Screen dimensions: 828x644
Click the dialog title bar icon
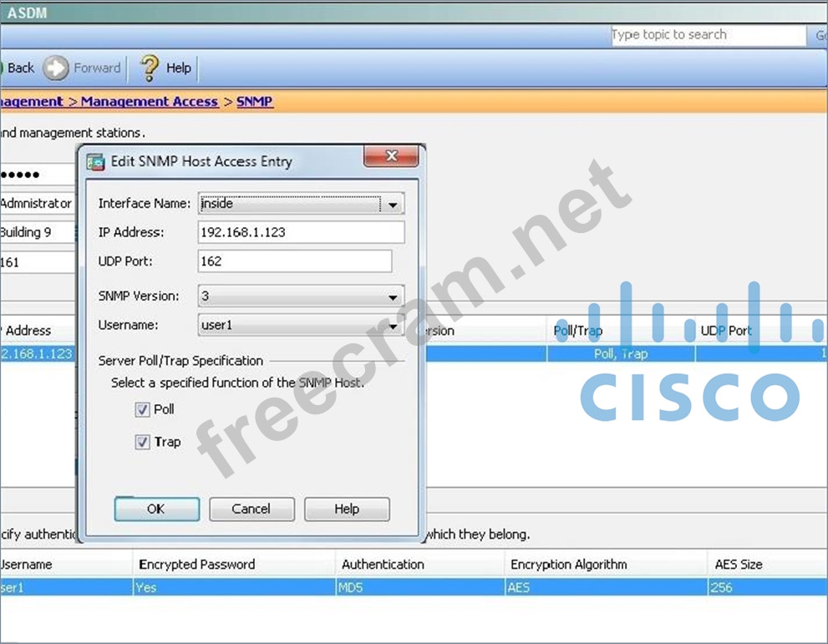96,162
